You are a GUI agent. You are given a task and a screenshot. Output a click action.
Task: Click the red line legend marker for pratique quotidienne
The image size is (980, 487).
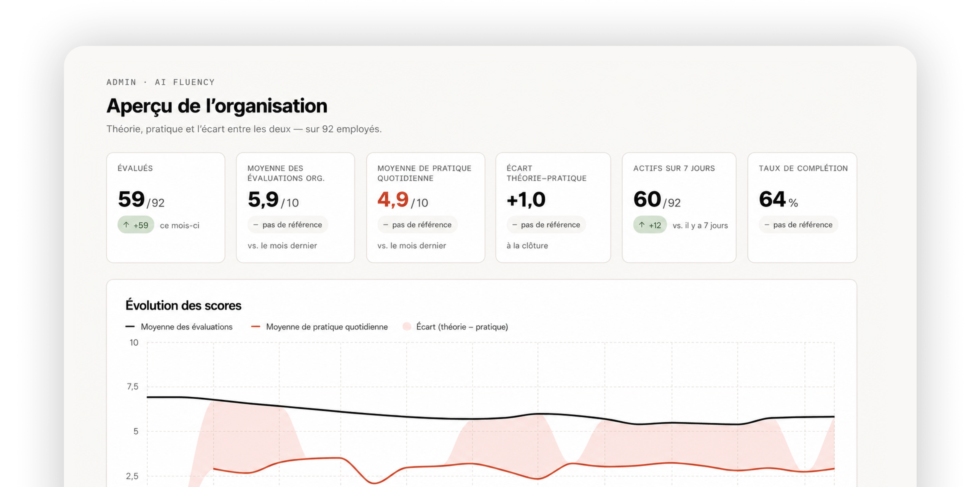(x=256, y=326)
